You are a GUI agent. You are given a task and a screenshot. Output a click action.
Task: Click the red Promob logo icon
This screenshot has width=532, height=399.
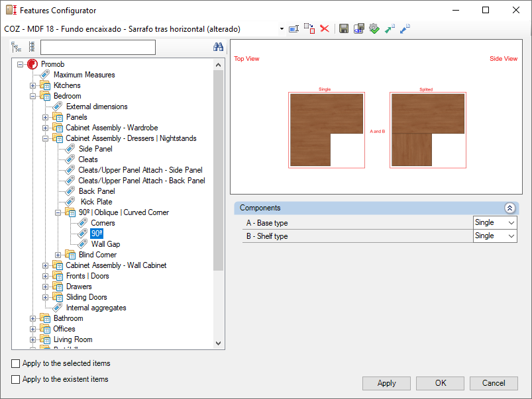[x=32, y=64]
